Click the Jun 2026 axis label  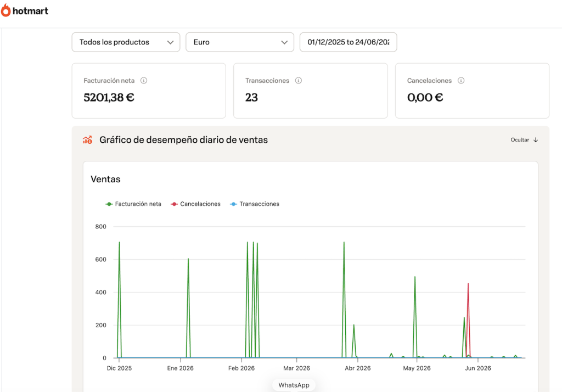pos(478,368)
